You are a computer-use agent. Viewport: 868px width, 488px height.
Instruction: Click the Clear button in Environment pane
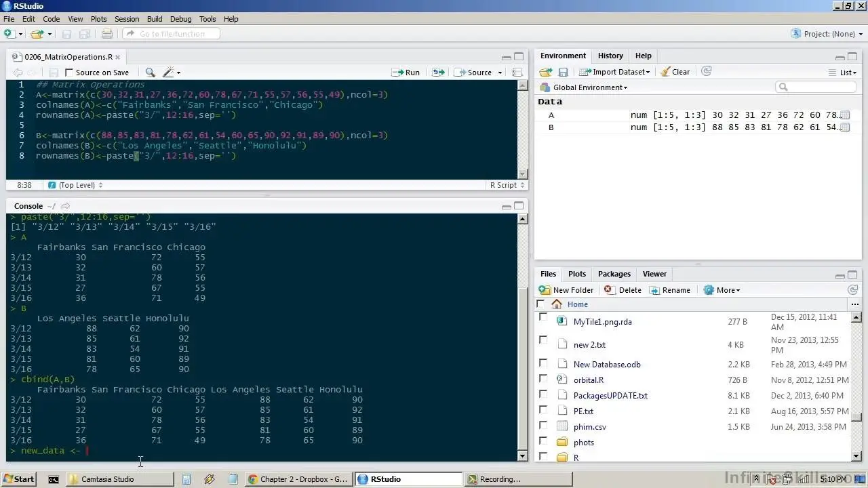pos(675,72)
